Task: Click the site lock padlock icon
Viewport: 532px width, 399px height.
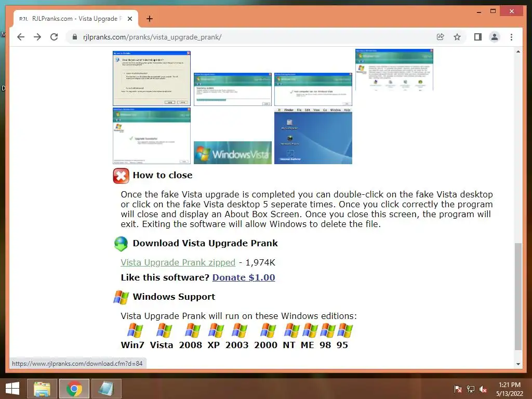Action: click(x=75, y=37)
